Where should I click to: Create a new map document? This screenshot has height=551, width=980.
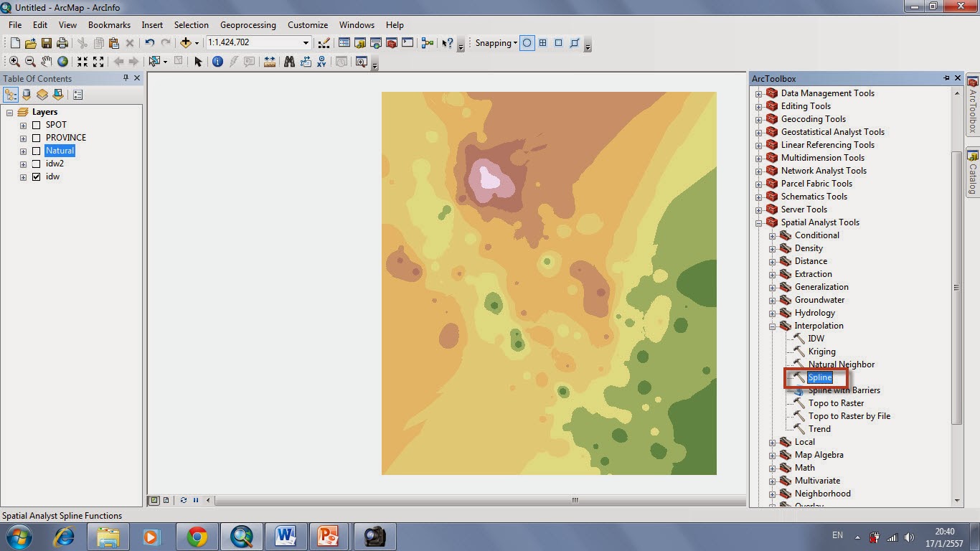point(15,43)
